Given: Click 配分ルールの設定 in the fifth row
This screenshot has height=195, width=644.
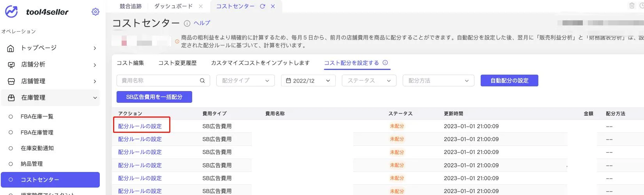Looking at the screenshot, I should tap(140, 178).
